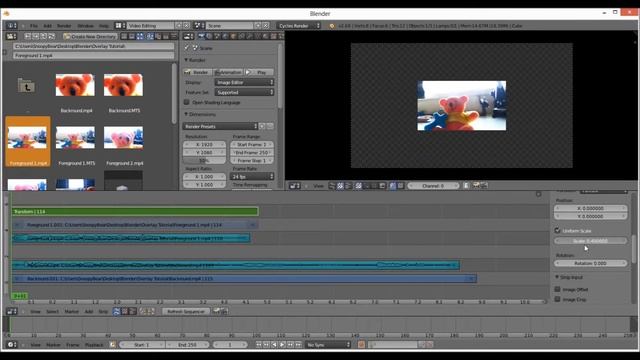The width and height of the screenshot is (640, 360).
Task: Click the timeline End 250 field
Action: pos(187,344)
